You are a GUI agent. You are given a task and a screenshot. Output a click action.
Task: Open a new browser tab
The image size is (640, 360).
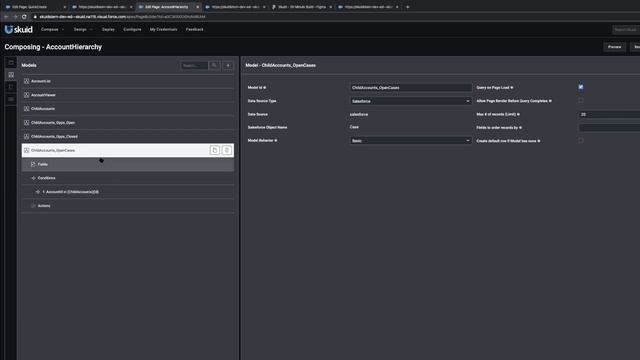coord(407,7)
